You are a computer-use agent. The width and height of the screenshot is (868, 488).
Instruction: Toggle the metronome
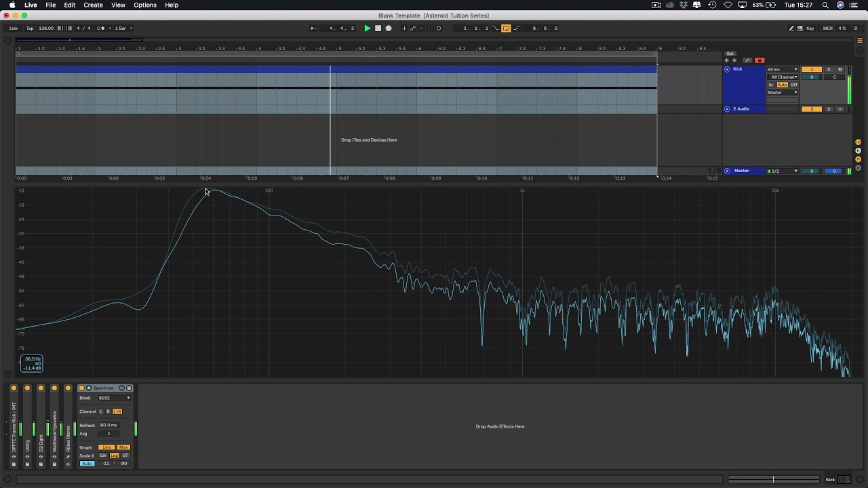tap(102, 28)
